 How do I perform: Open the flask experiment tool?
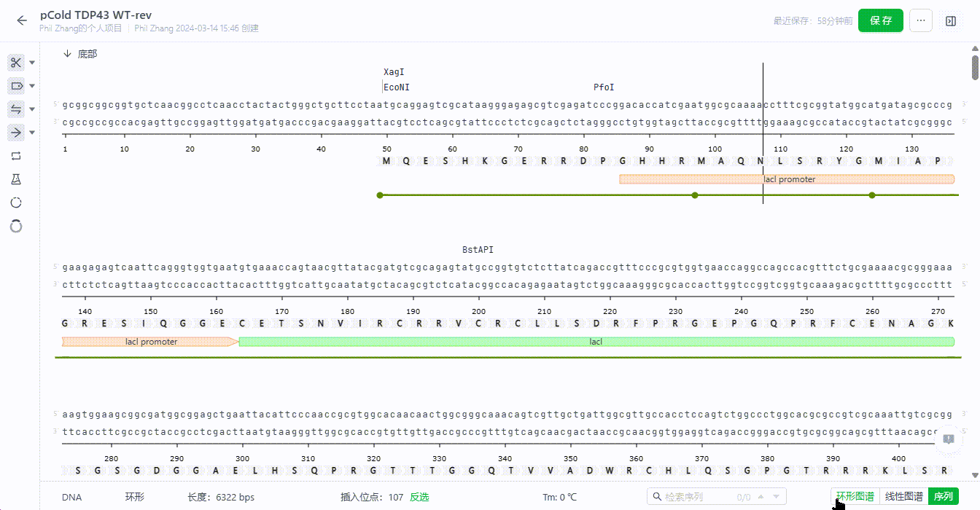tap(16, 179)
